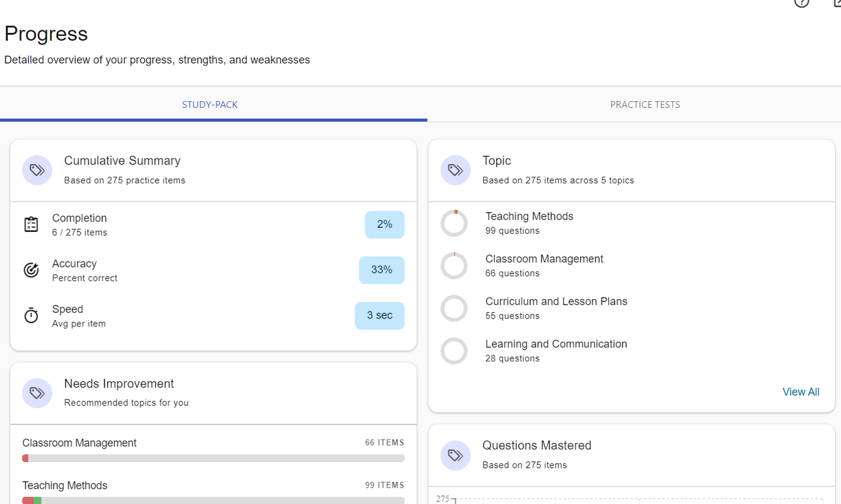The image size is (841, 504).
Task: Select Learning and Communication topic
Action: [556, 344]
